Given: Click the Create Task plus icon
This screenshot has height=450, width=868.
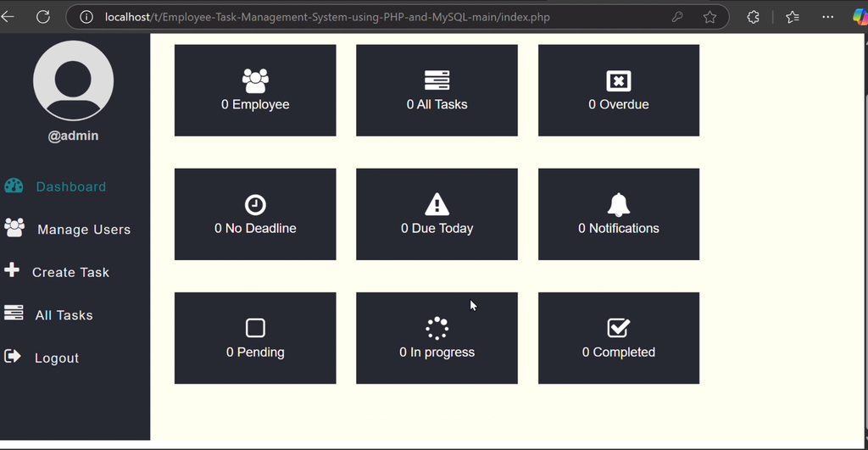Looking at the screenshot, I should coord(12,270).
